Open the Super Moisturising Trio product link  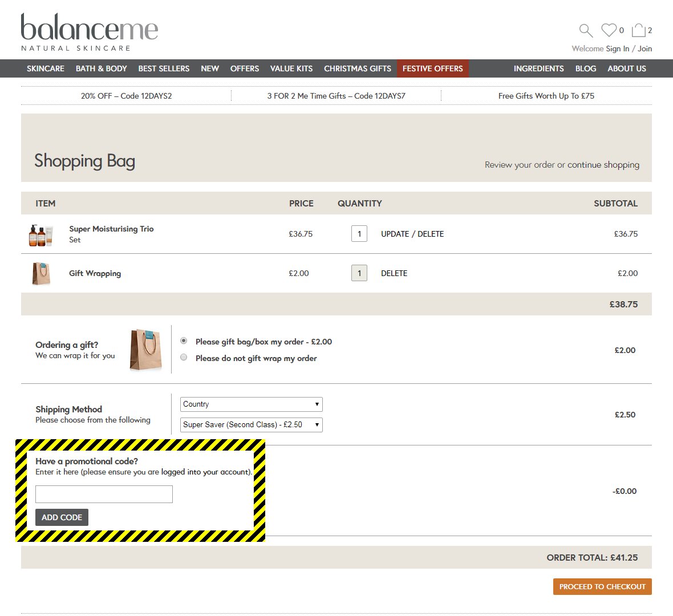[111, 229]
